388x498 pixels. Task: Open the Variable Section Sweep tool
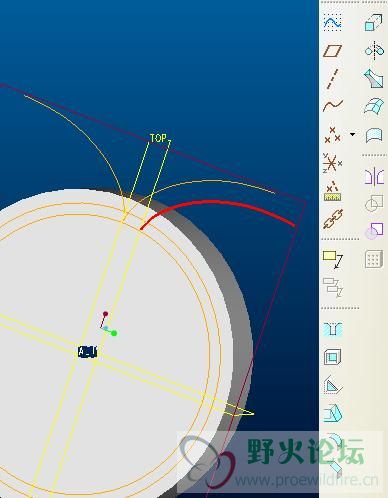pyautogui.click(x=374, y=79)
